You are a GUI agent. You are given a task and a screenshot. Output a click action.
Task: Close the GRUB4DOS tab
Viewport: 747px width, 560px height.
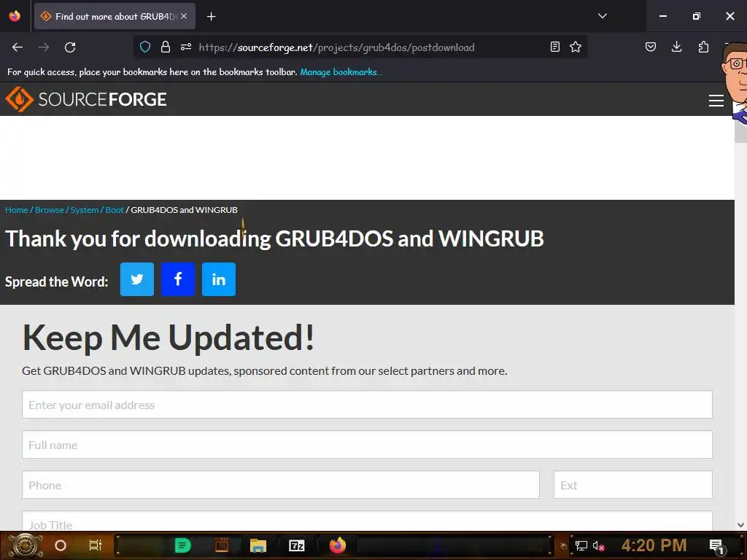(184, 16)
